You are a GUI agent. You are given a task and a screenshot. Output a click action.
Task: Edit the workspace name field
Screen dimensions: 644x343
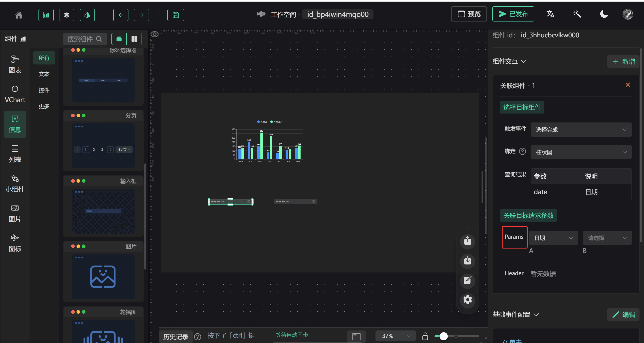tap(338, 14)
